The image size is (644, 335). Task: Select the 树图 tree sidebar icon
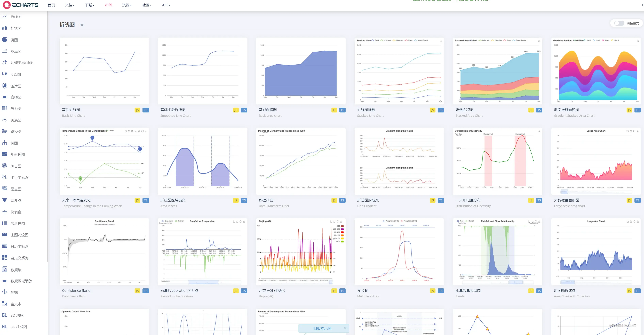point(4,143)
